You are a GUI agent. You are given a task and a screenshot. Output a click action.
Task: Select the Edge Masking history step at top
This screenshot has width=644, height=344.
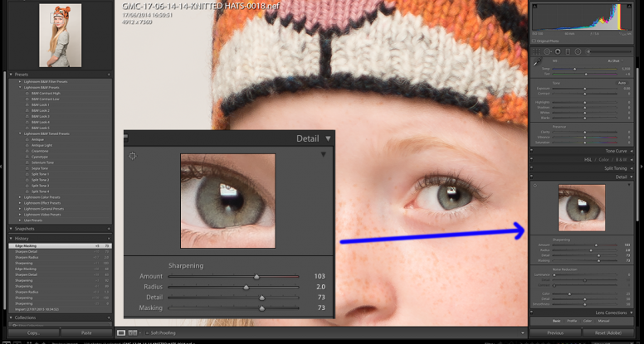click(61, 245)
